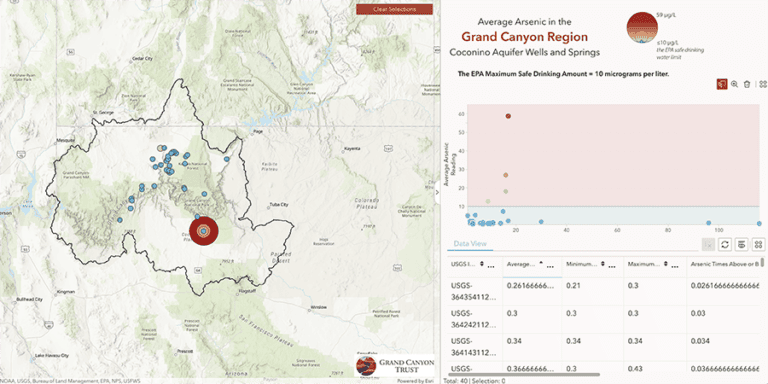Image resolution: width=768 pixels, height=384 pixels.
Task: Select the pale green scatter point near 18
Action: click(x=506, y=192)
